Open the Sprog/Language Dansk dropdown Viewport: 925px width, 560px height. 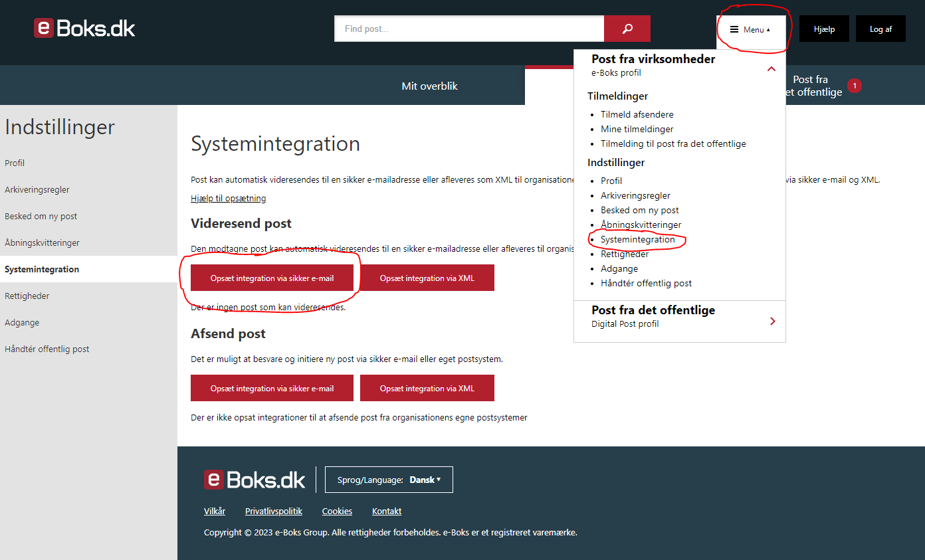[x=389, y=480]
